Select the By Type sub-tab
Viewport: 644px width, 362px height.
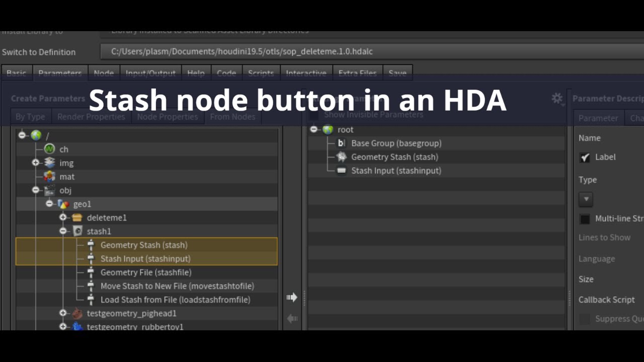click(30, 117)
